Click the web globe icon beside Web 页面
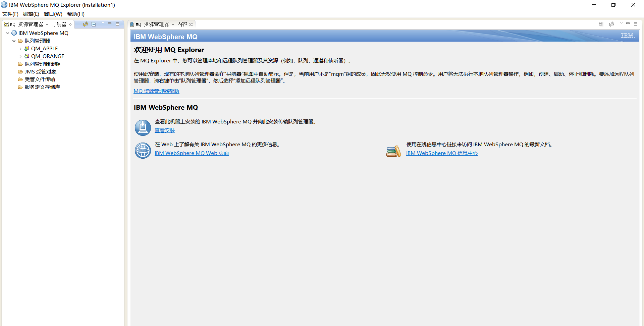 point(143,151)
